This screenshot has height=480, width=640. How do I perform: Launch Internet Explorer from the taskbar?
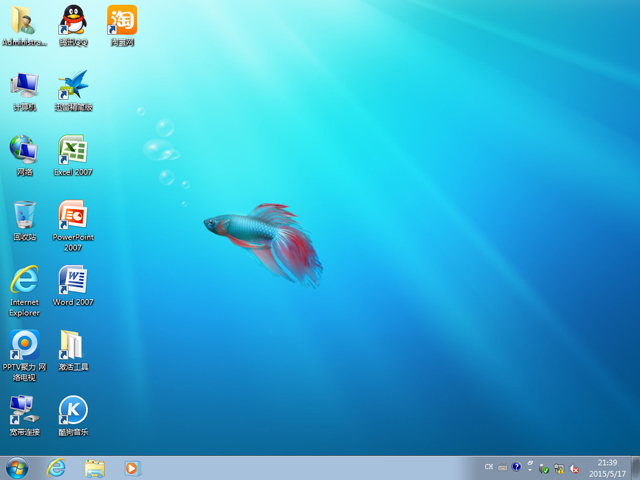(x=56, y=468)
